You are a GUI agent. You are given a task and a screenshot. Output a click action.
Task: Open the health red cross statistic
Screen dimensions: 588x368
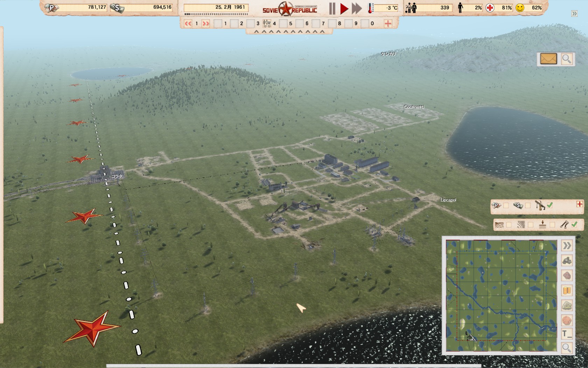490,8
